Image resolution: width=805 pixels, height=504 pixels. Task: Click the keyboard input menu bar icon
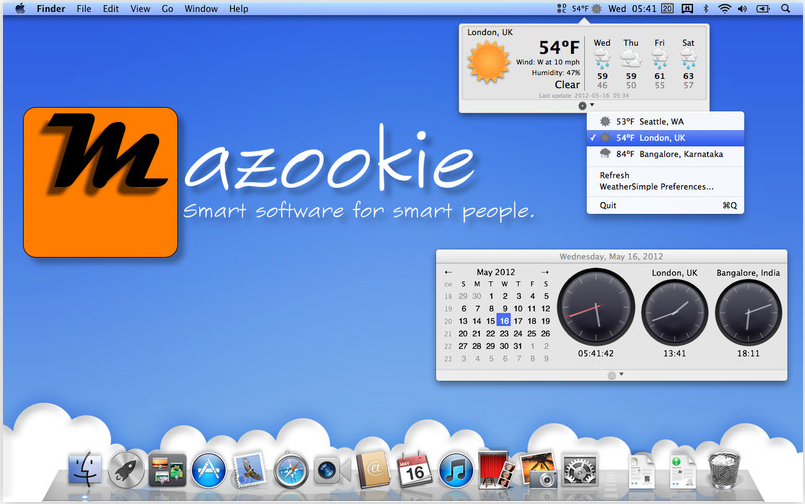(x=687, y=8)
